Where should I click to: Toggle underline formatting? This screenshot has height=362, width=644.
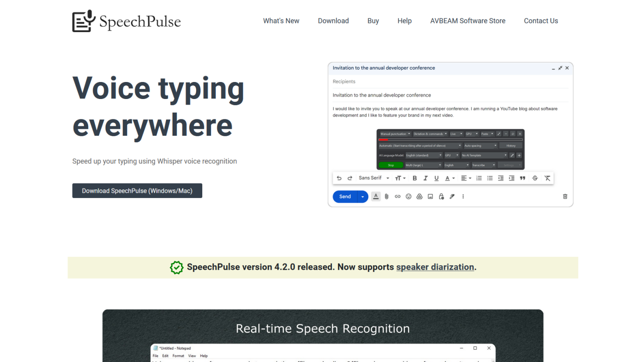(x=436, y=178)
